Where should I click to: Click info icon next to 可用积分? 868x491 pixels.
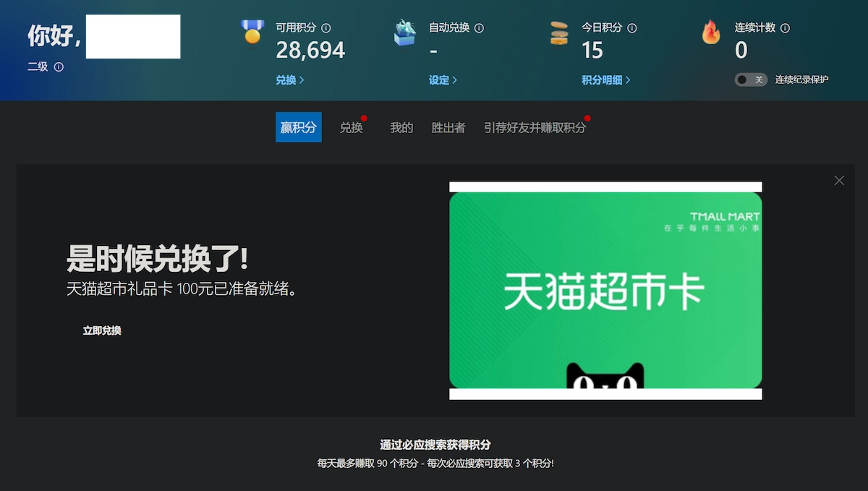click(326, 28)
